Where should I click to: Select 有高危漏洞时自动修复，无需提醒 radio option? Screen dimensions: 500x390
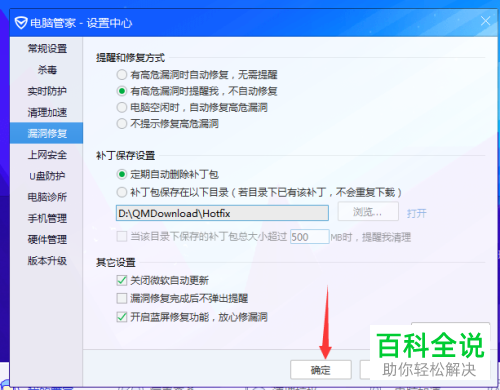[122, 74]
